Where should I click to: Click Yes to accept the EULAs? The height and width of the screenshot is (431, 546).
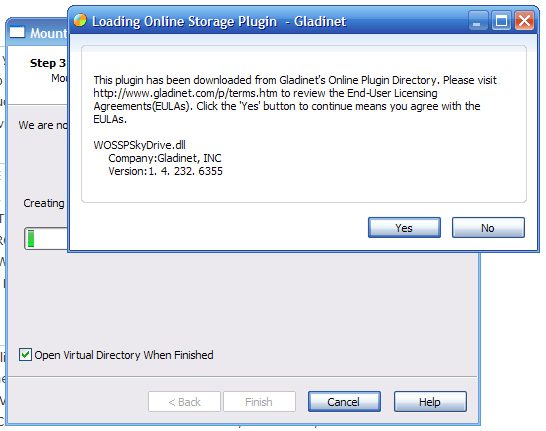click(x=404, y=228)
